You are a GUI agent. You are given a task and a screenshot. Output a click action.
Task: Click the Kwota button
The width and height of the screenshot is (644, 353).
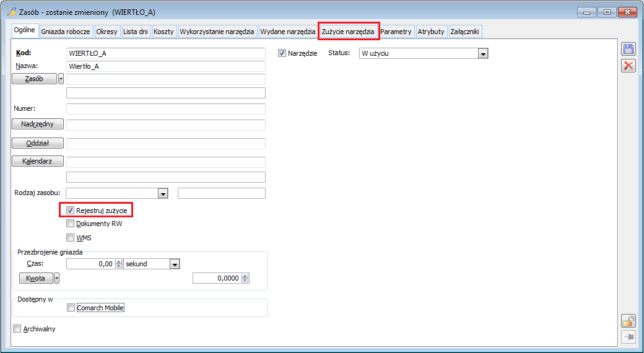coord(36,278)
